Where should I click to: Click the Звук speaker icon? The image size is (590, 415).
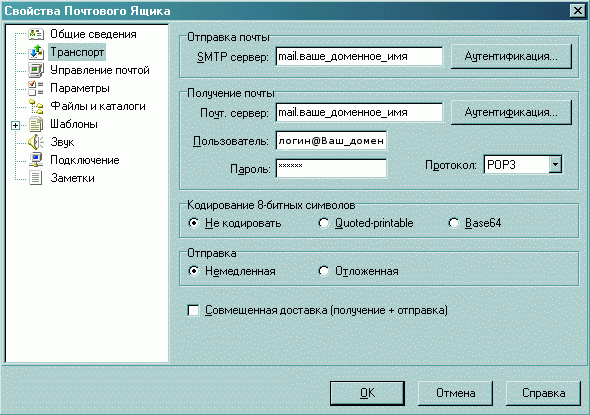36,142
